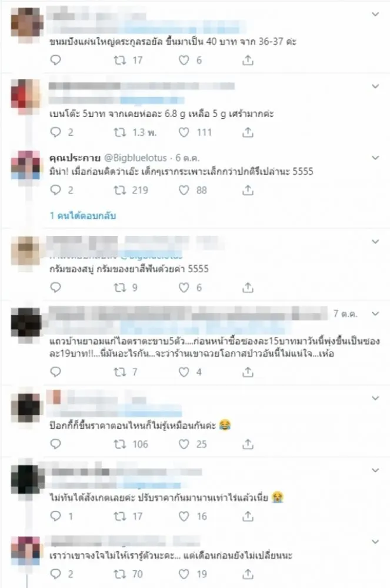This screenshot has width=390, height=588.
Task: Expand the options chevron next to 7 ต.ค.
Action: tap(375, 313)
